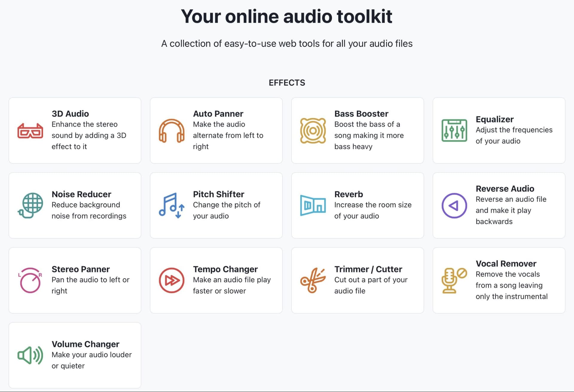
Task: Open the Trimmer / Cutter tool card
Action: 358,280
